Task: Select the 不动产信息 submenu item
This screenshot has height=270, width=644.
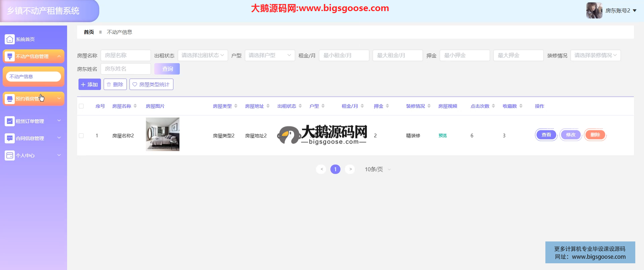Action: pyautogui.click(x=33, y=77)
